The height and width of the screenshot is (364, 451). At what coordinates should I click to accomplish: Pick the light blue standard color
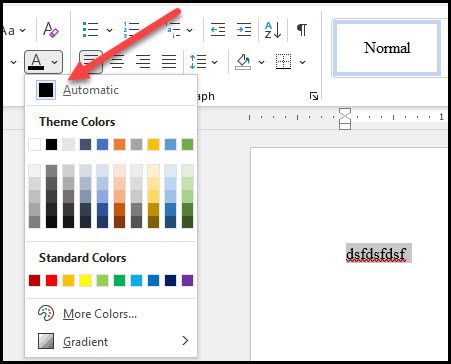136,281
